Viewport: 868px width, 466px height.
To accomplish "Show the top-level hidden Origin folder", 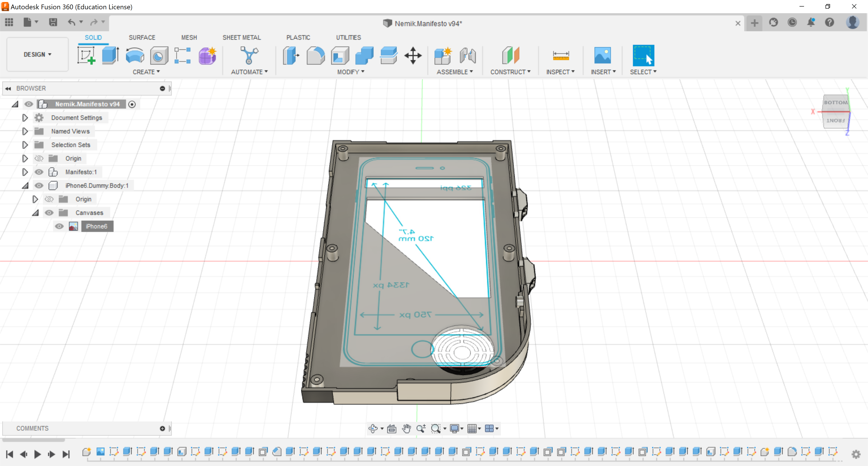I will tap(39, 159).
